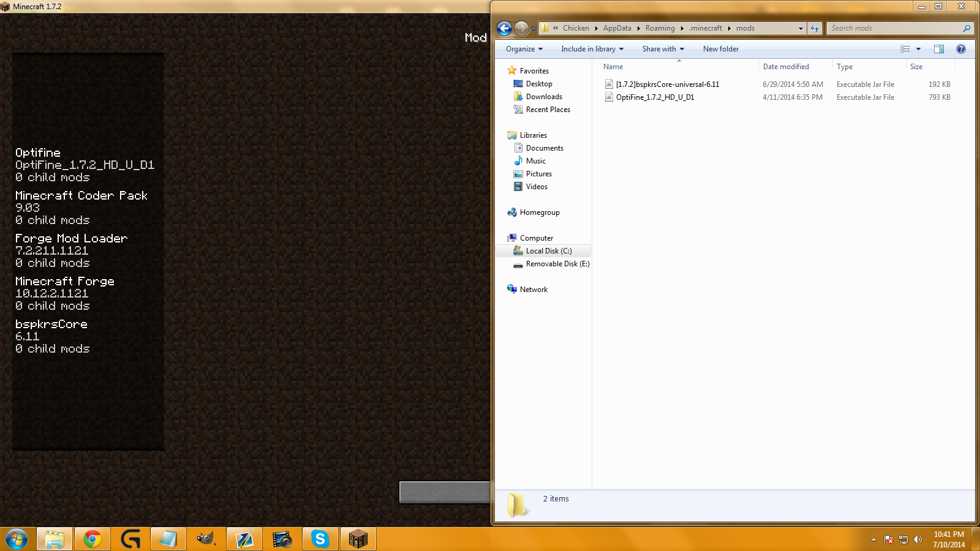Open GIMP from the taskbar

(206, 539)
